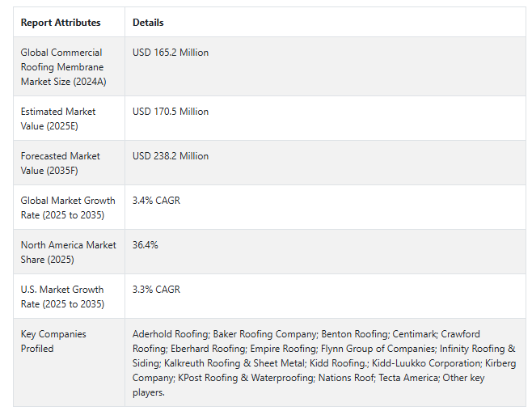The height and width of the screenshot is (411, 532).
Task: Click the 3.4% CAGR value
Action: [x=156, y=200]
